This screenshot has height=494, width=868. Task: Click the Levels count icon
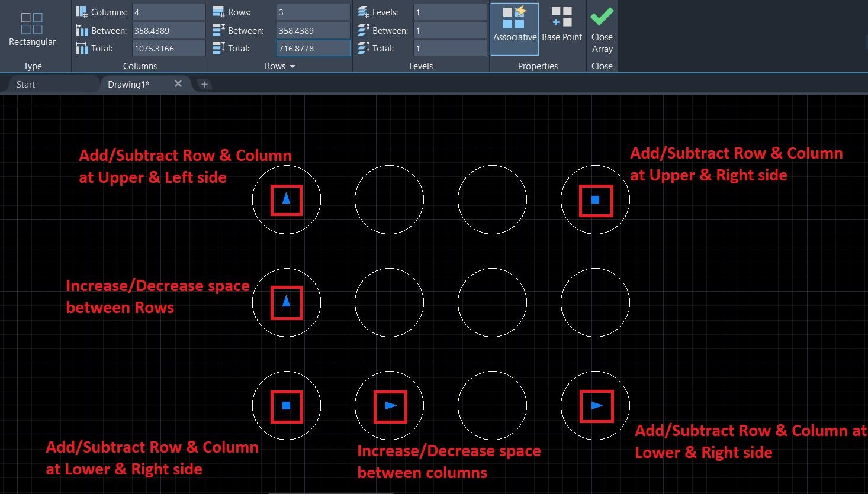(362, 11)
